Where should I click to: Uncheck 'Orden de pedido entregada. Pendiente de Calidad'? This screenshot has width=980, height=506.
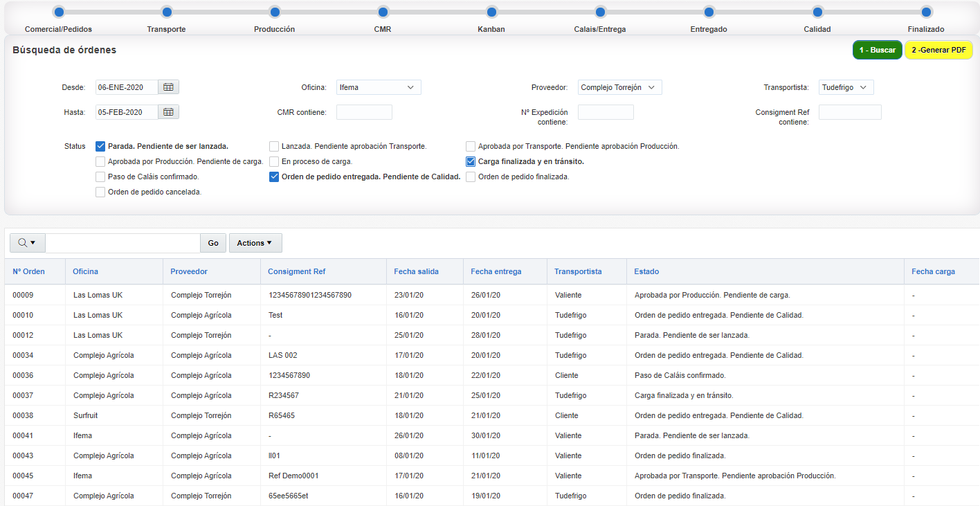coord(274,177)
